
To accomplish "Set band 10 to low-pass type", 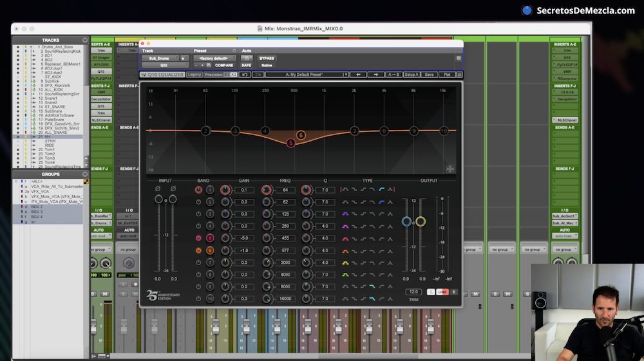I will (372, 299).
